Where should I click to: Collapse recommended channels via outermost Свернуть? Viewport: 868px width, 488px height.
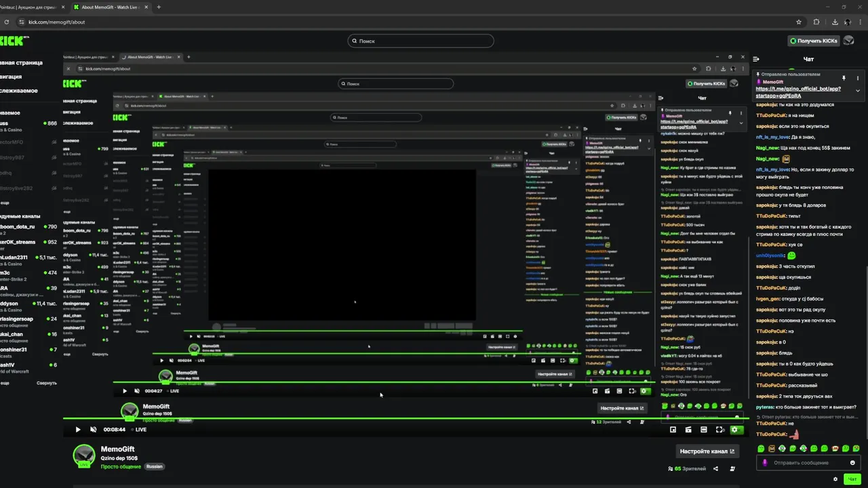(47, 383)
